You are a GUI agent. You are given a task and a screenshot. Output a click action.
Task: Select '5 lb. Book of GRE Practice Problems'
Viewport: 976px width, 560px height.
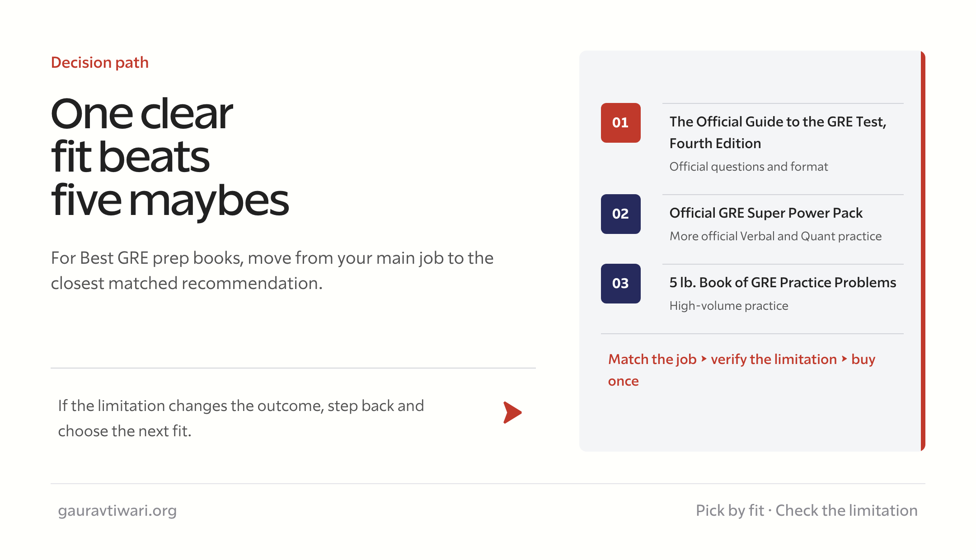783,282
